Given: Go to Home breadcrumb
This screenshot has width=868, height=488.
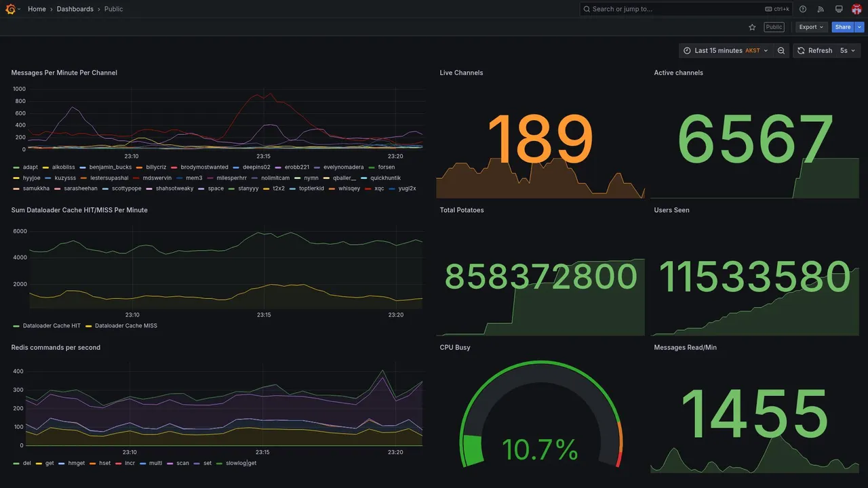Looking at the screenshot, I should [x=37, y=9].
